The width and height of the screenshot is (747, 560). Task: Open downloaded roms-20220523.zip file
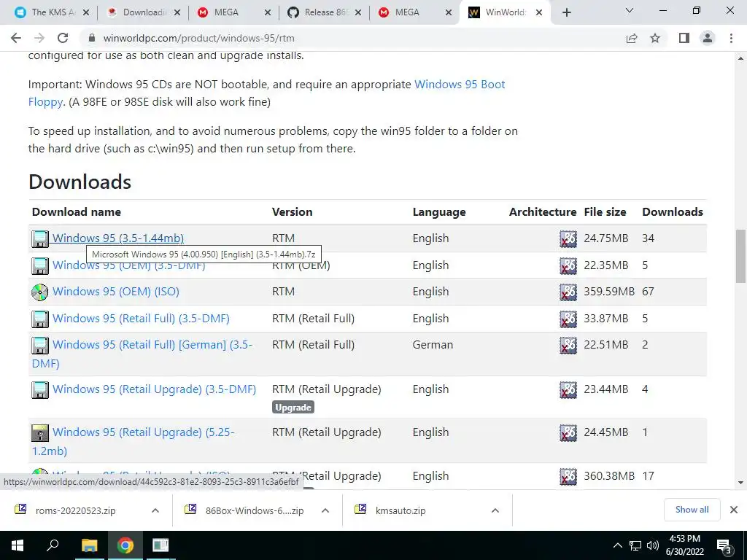coord(75,510)
